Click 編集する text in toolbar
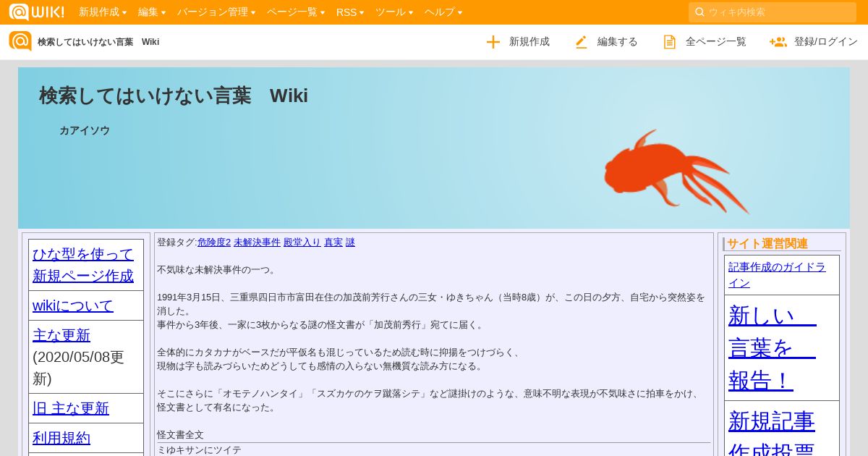The image size is (868, 456). pos(618,42)
